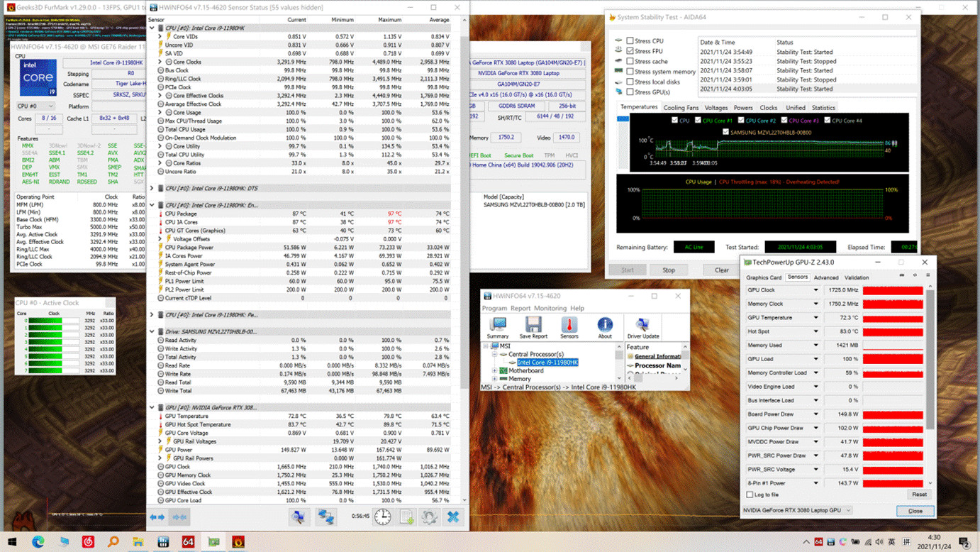The width and height of the screenshot is (980, 552).
Task: Open Sensors from the HWiNFO64 toolbar
Action: (569, 327)
